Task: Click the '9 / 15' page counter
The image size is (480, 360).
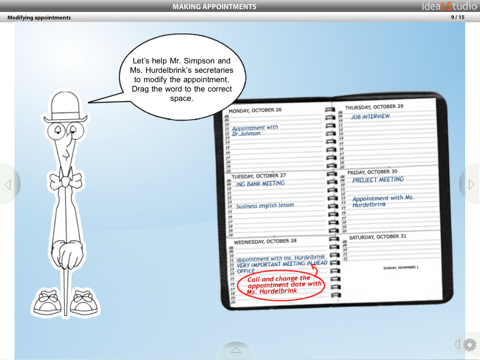Action: 458,17
